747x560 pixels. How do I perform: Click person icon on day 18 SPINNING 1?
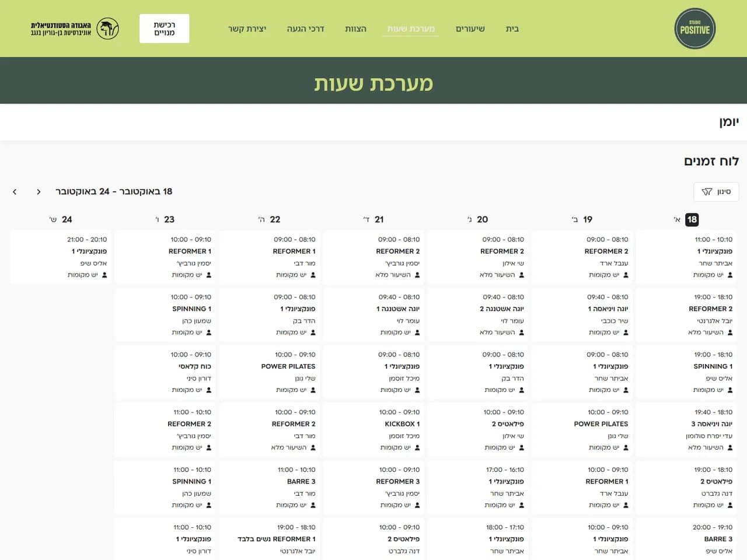click(x=729, y=390)
